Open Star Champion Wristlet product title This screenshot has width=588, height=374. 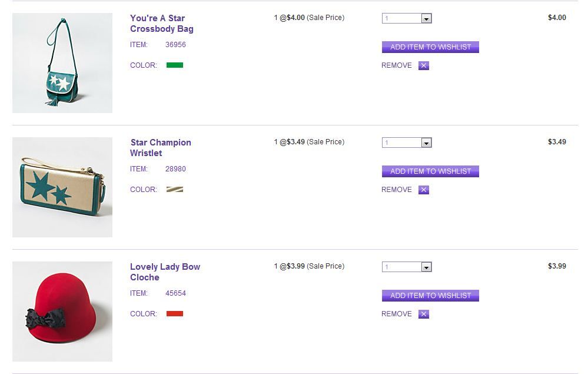pos(160,148)
